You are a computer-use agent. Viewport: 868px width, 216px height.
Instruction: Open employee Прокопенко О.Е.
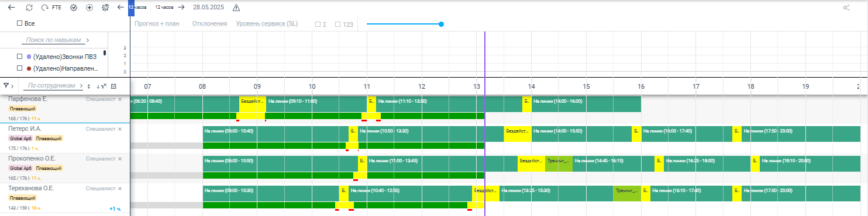pos(32,158)
